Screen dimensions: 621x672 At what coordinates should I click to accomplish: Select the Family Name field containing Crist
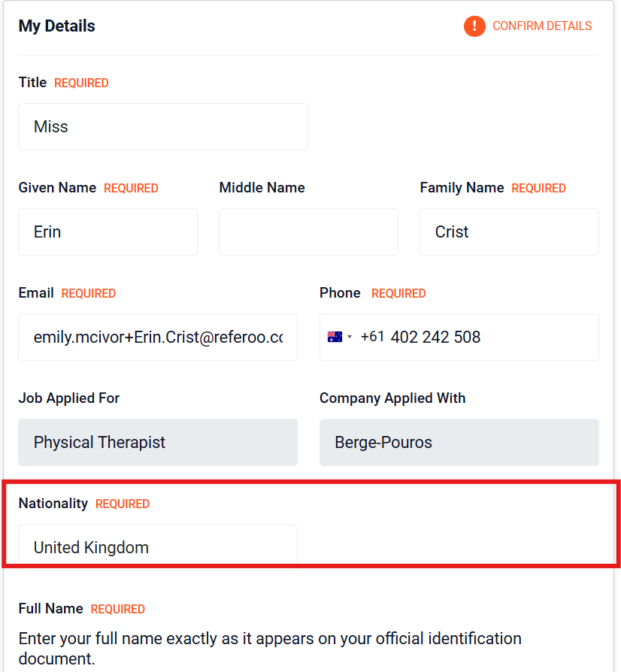509,232
